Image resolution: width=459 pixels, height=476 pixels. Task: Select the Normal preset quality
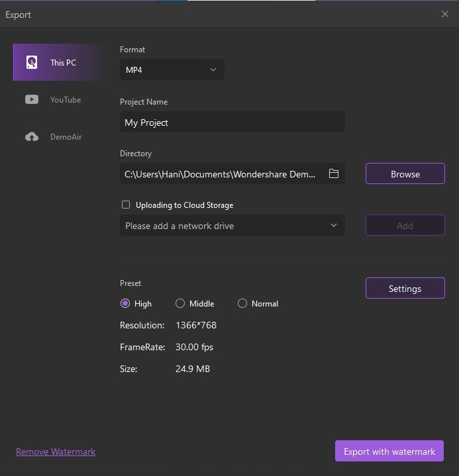tap(242, 303)
